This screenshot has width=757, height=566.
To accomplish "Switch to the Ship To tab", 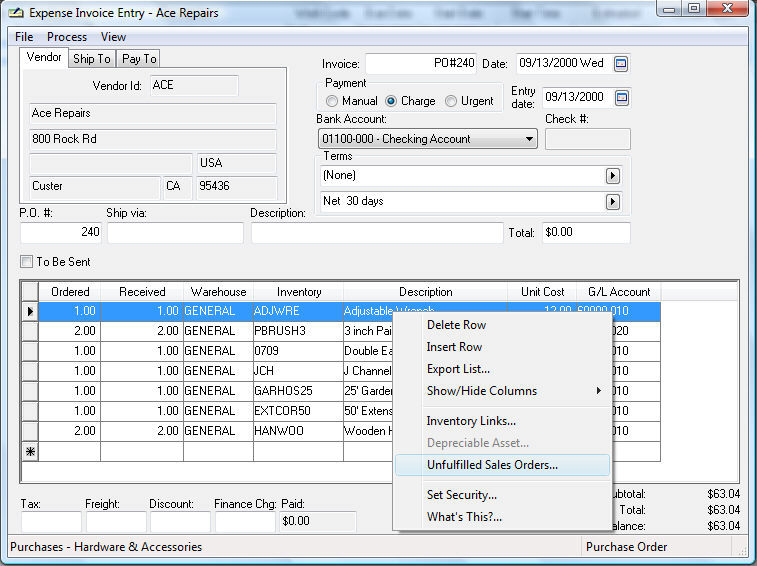I will [x=92, y=59].
